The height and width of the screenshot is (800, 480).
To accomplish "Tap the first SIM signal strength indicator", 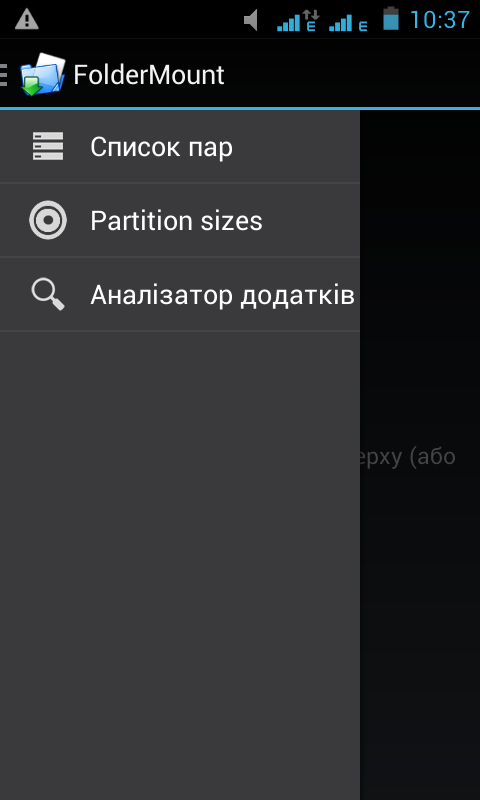I will click(x=289, y=22).
